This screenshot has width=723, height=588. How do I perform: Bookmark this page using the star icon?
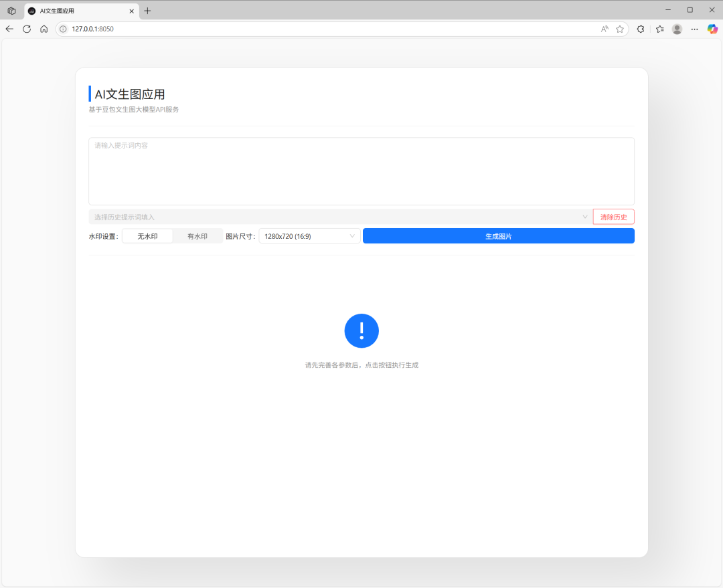(x=620, y=29)
